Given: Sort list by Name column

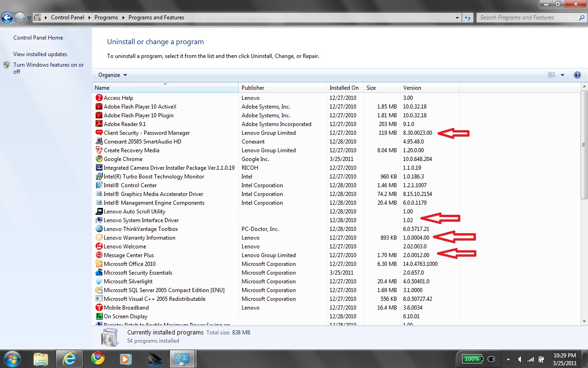Looking at the screenshot, I should pyautogui.click(x=165, y=87).
